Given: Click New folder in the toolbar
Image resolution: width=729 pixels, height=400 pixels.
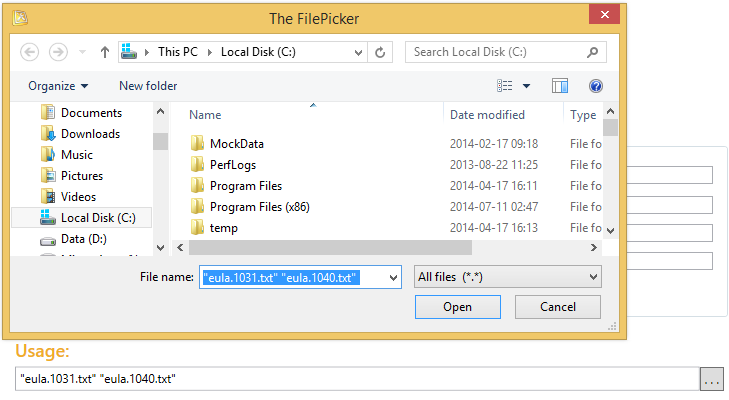Looking at the screenshot, I should click(148, 86).
